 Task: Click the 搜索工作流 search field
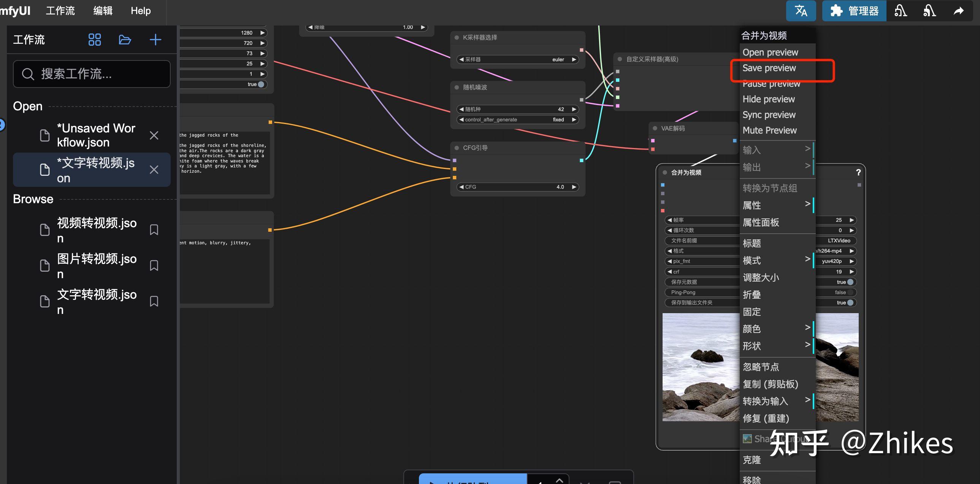92,74
